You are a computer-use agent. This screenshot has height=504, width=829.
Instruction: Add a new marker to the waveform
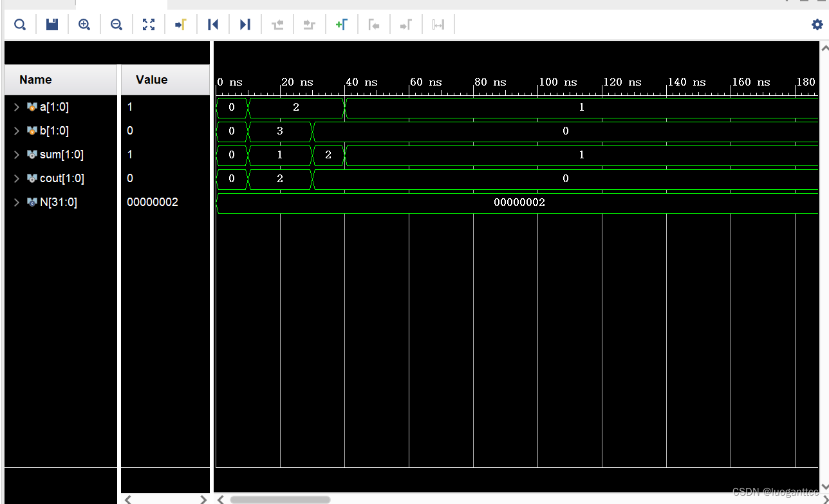pos(342,24)
